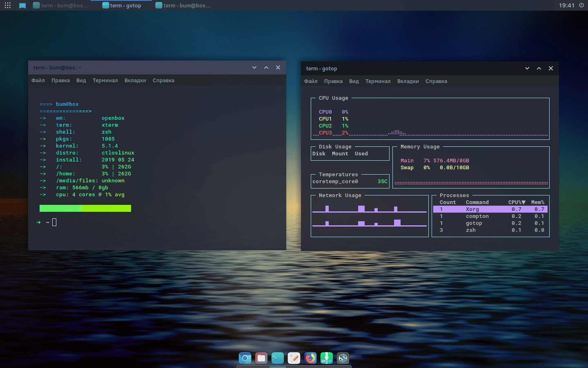Click the Count column header in Processes
Image resolution: width=588 pixels, height=368 pixels.
coord(448,202)
